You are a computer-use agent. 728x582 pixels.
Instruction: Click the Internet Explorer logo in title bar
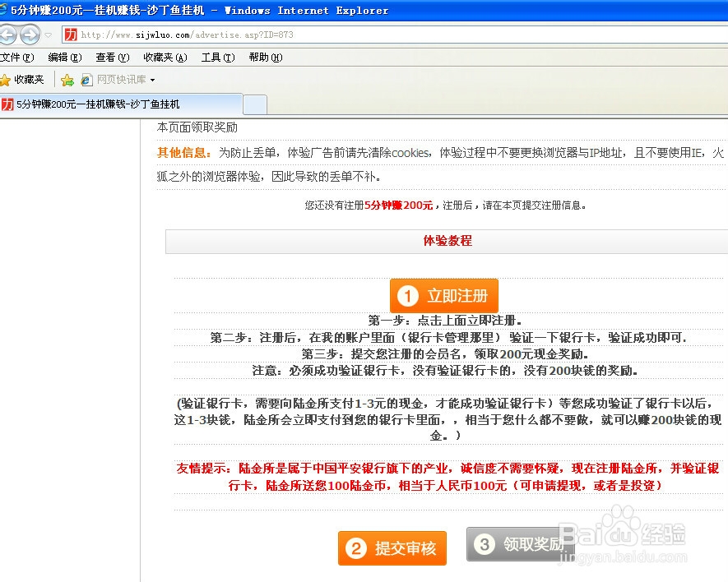coord(4,9)
